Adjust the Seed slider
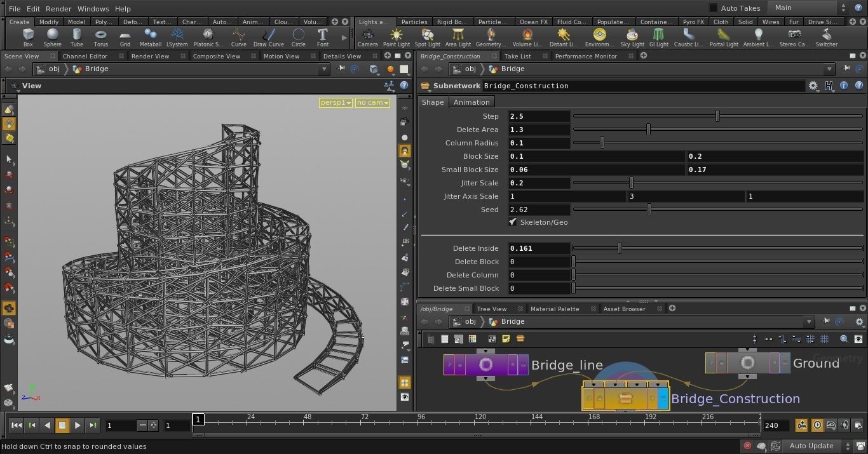The width and height of the screenshot is (868, 454). click(718, 210)
